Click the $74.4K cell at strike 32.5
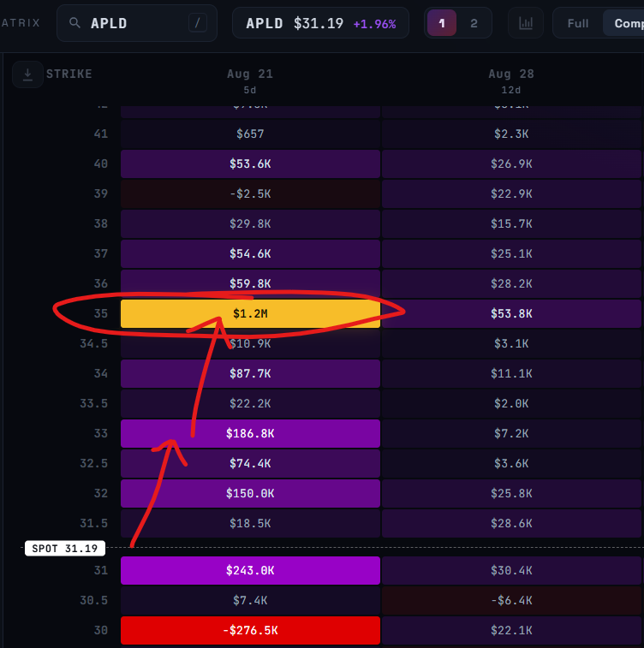Viewport: 644px width, 648px height. (x=250, y=463)
